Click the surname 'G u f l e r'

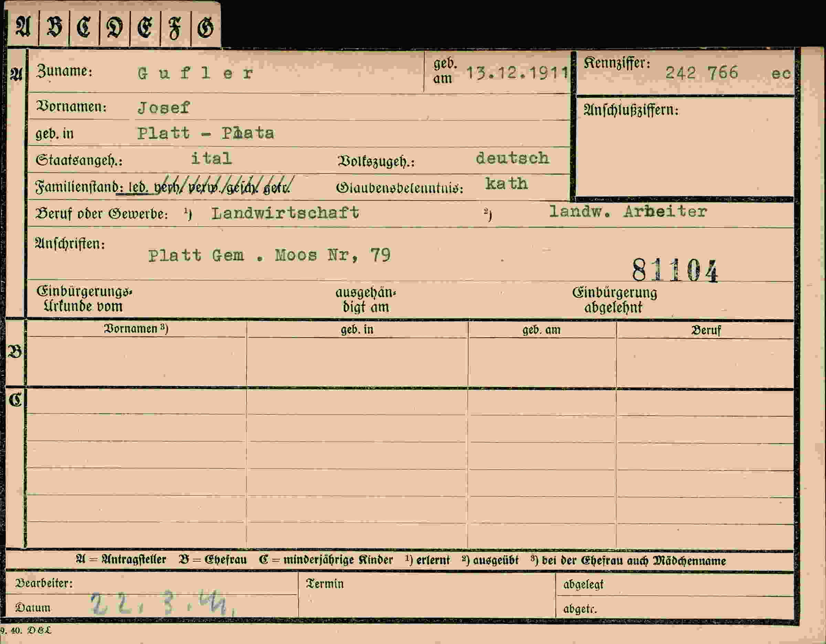(x=195, y=73)
